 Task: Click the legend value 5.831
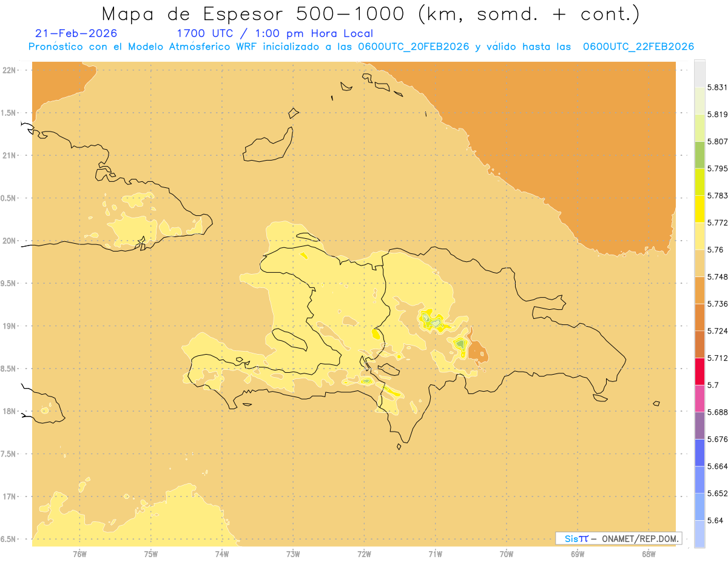pyautogui.click(x=717, y=87)
